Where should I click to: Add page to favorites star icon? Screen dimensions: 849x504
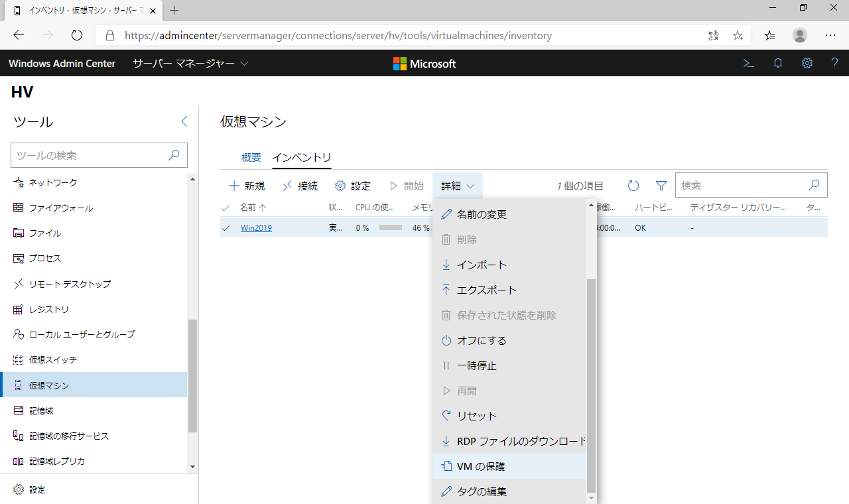coord(738,36)
